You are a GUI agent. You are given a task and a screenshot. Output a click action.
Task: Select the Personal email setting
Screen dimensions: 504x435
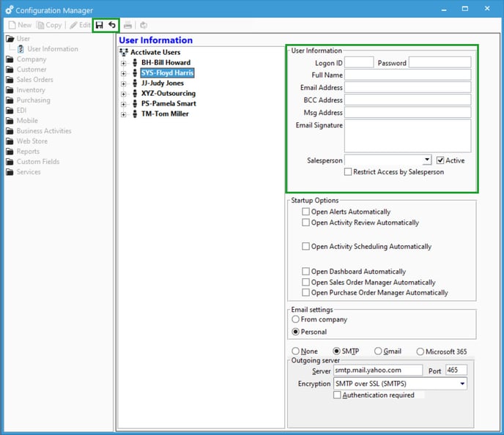(x=295, y=332)
